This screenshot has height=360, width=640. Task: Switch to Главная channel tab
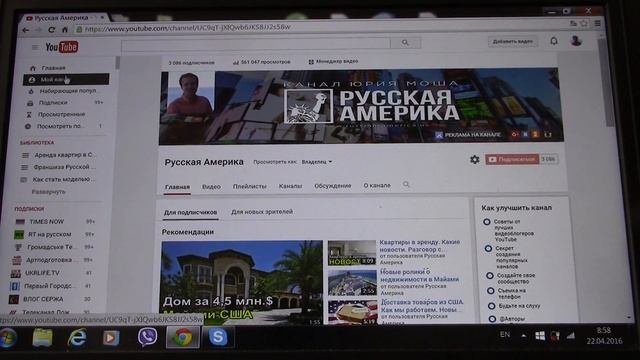tap(177, 187)
